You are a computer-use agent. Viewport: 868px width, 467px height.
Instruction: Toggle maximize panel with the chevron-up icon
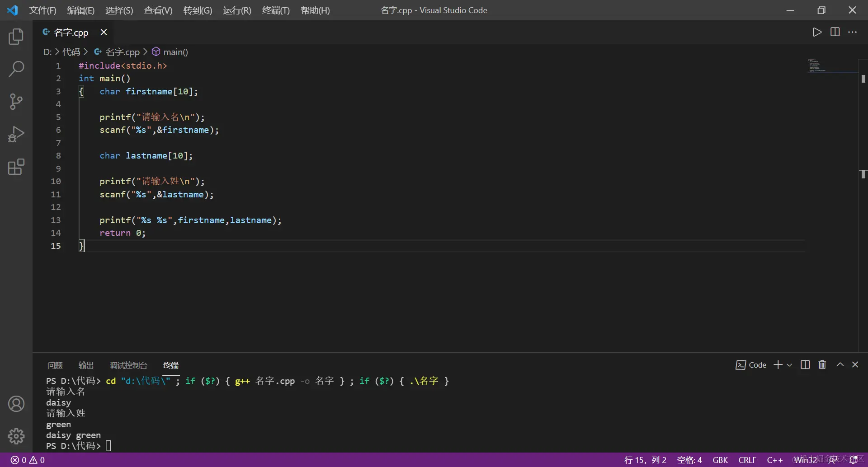840,365
